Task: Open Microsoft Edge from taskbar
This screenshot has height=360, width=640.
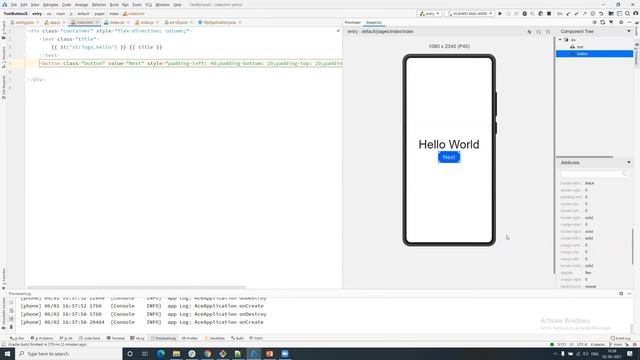Action: [x=161, y=353]
